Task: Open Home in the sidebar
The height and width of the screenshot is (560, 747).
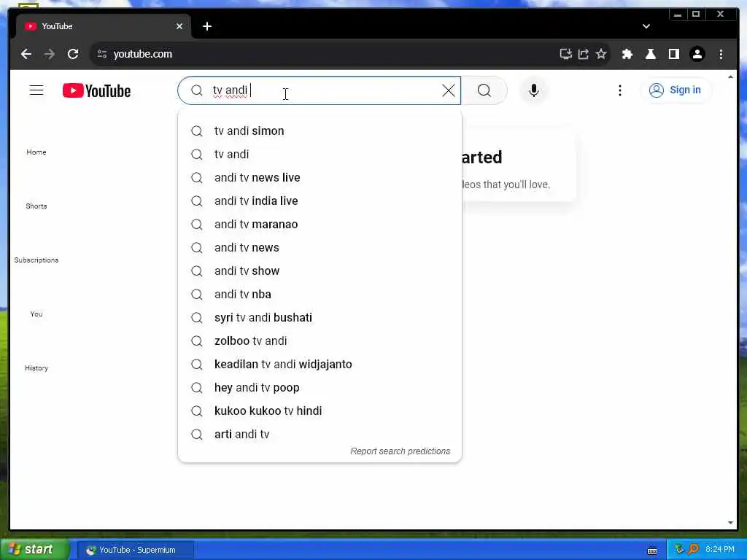Action: 36,152
